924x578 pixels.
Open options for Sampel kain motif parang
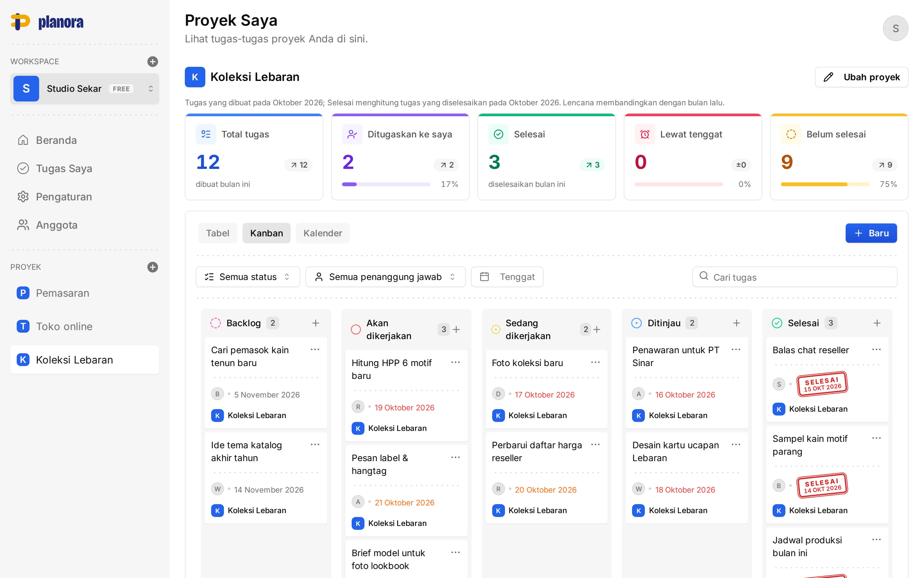click(876, 438)
